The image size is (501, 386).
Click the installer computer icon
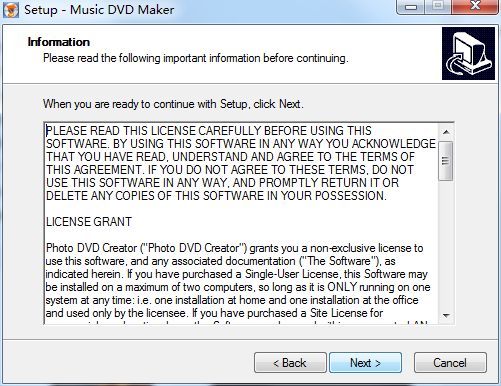[468, 54]
